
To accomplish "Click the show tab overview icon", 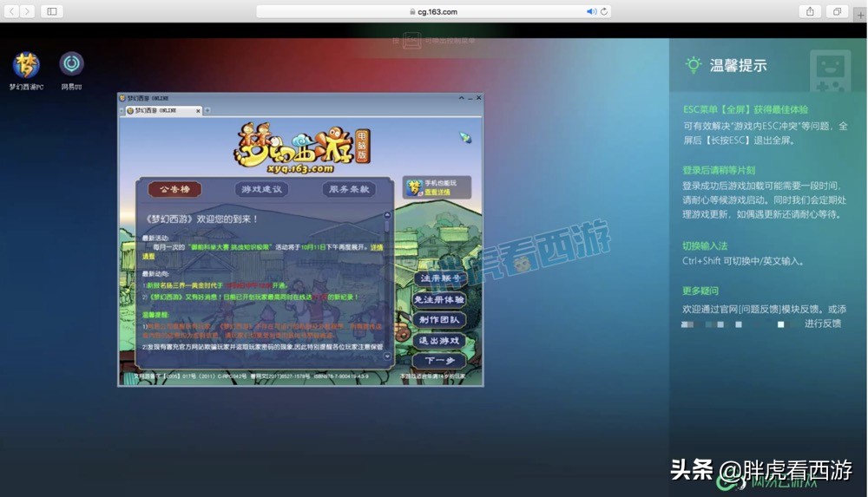I will [837, 11].
